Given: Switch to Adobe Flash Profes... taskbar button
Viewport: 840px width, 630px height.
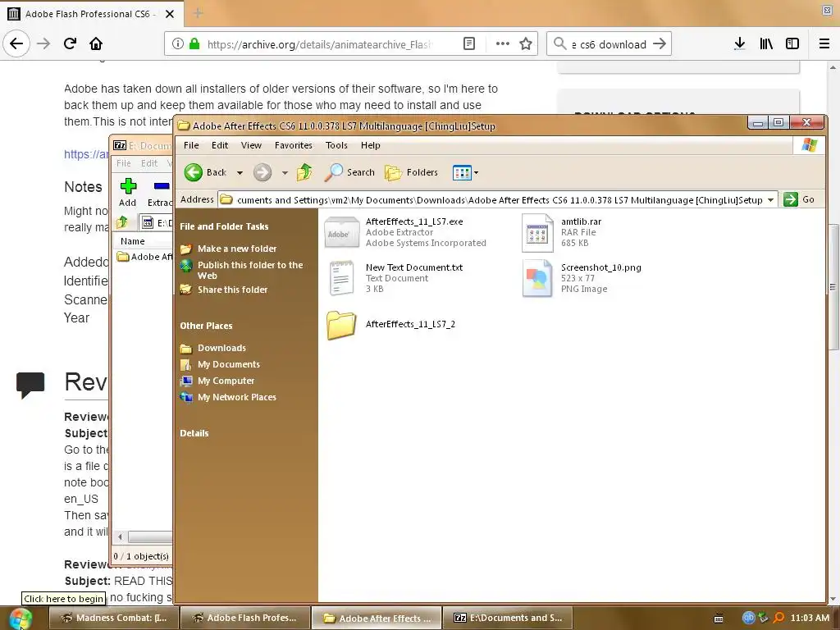Looking at the screenshot, I should 245,619.
